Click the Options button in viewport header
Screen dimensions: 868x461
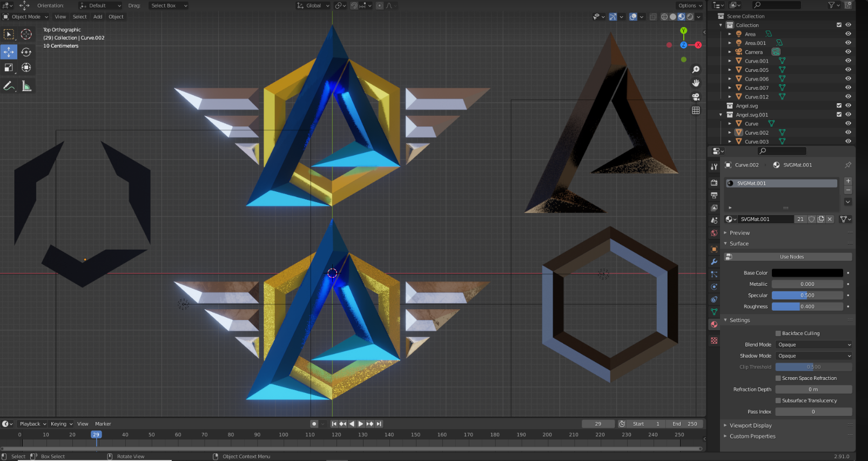(x=690, y=5)
